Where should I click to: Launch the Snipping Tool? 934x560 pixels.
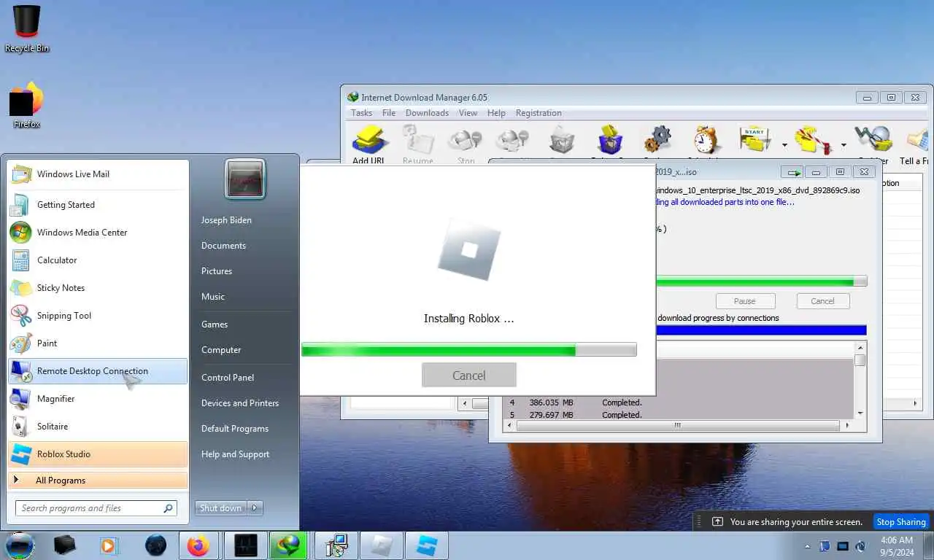click(97, 316)
